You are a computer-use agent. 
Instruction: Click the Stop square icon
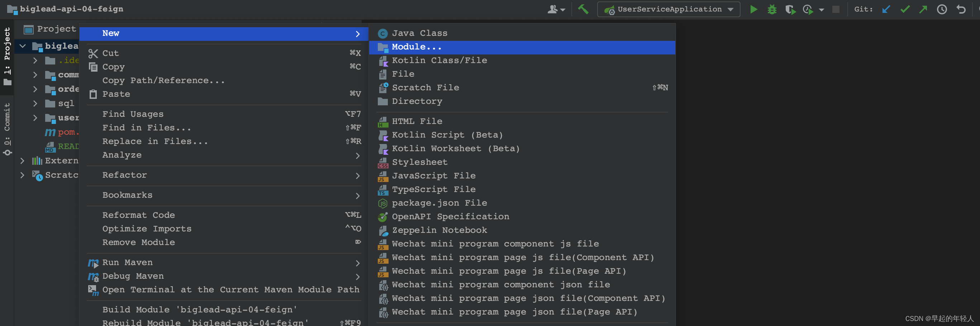tap(836, 9)
